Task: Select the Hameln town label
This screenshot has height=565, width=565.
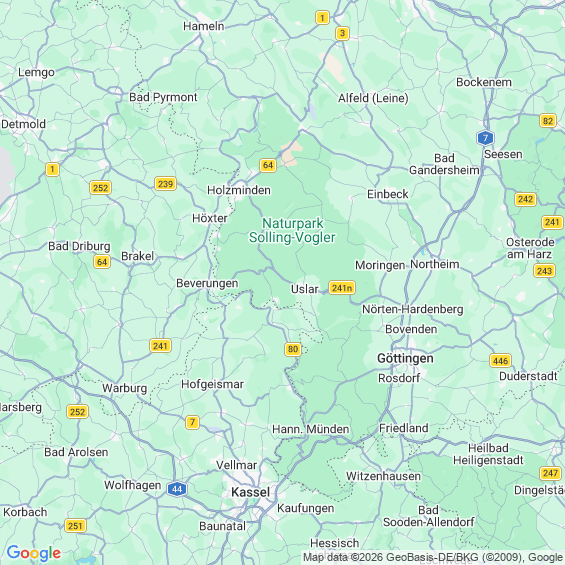Action: [204, 26]
